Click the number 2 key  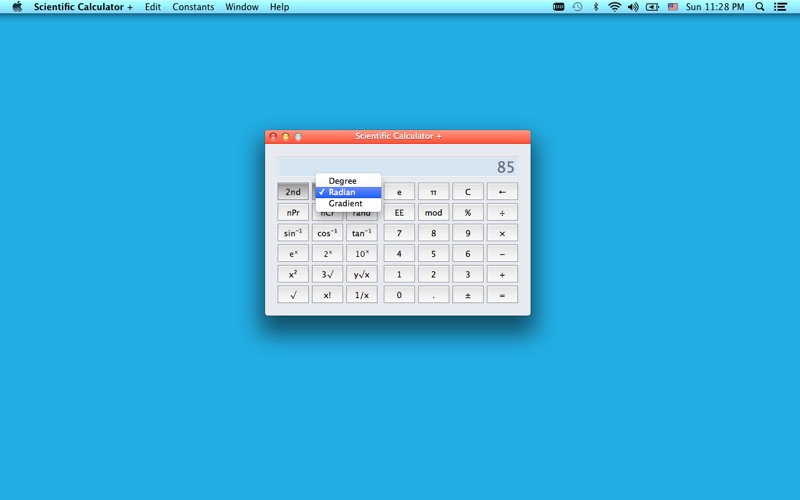click(x=433, y=274)
